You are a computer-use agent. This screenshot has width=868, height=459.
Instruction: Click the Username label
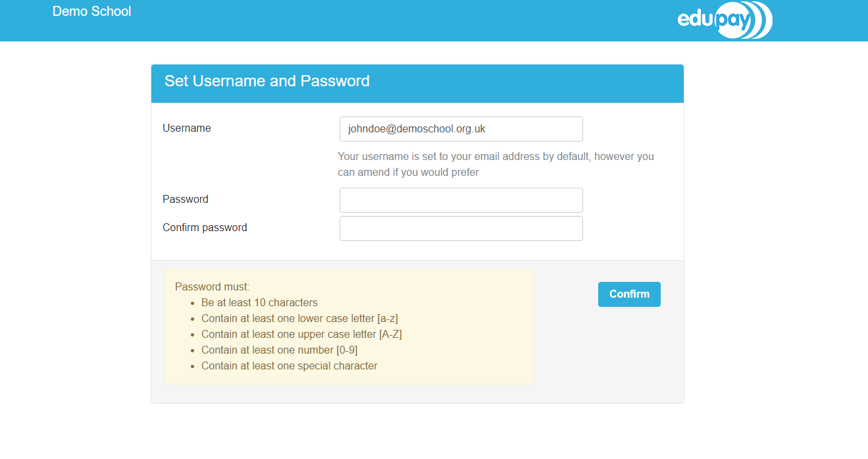[x=187, y=128]
